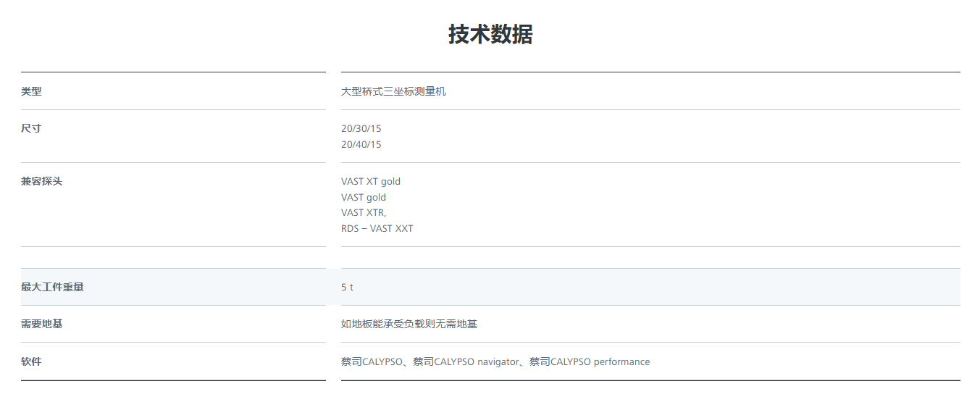Click the highlighted 最大工件重量 table row
The image size is (980, 402).
490,287
